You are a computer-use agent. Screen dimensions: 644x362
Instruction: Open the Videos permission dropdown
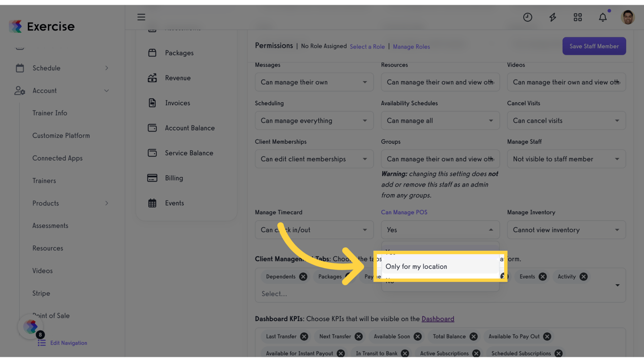click(x=566, y=82)
